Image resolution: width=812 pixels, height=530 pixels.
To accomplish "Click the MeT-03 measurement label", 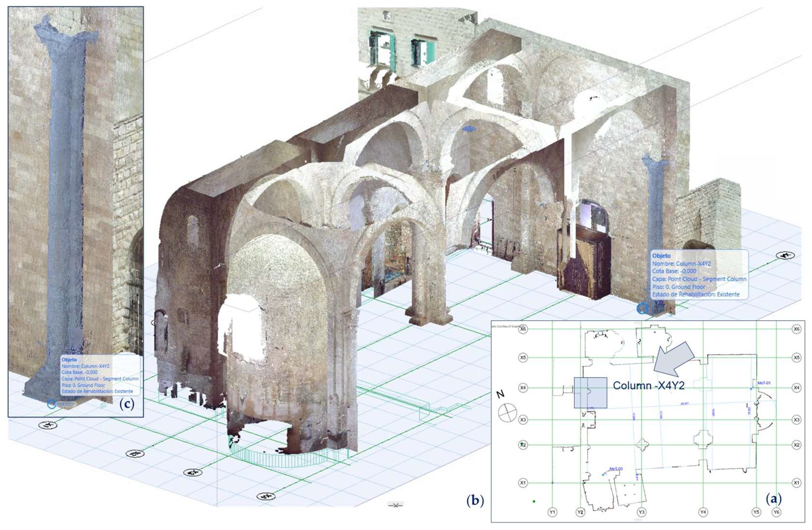I will click(616, 469).
